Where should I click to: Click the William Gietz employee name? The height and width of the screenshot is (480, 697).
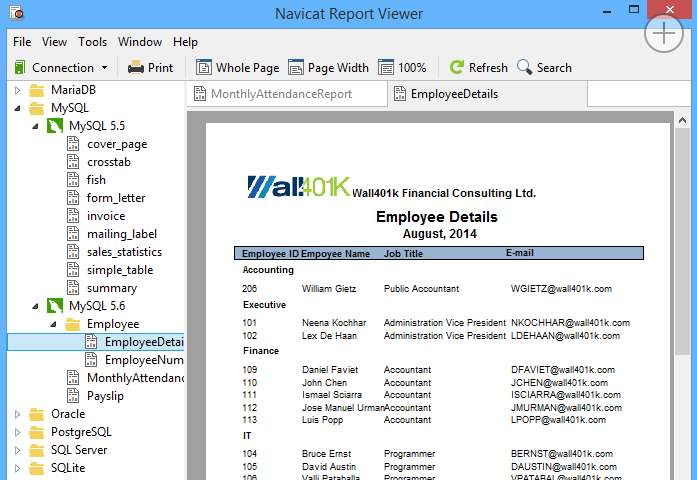[329, 288]
